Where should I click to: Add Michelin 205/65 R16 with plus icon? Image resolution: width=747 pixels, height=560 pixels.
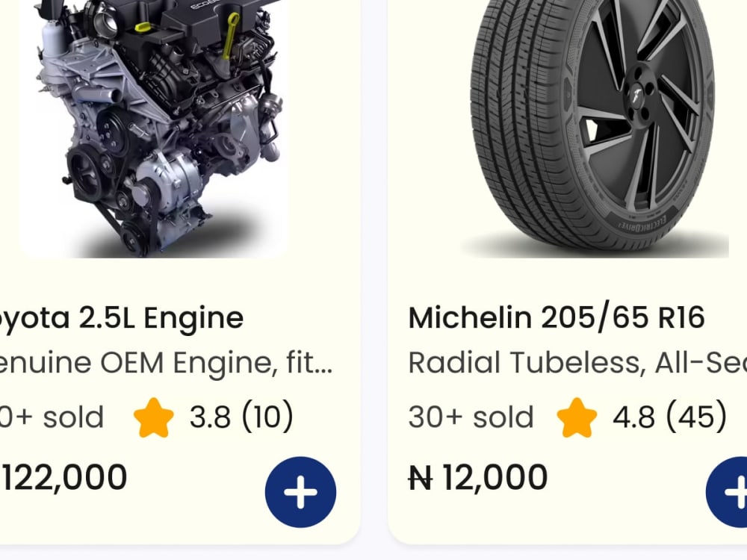click(x=727, y=492)
